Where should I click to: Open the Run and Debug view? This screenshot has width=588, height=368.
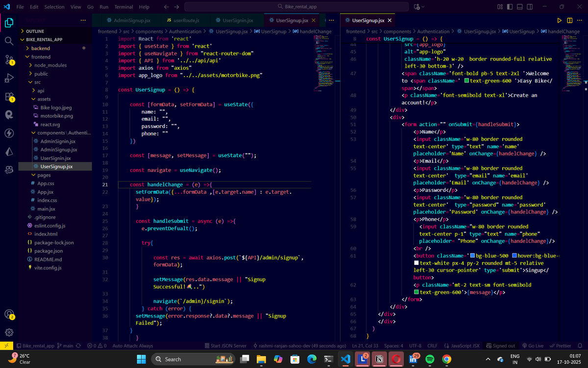9,78
